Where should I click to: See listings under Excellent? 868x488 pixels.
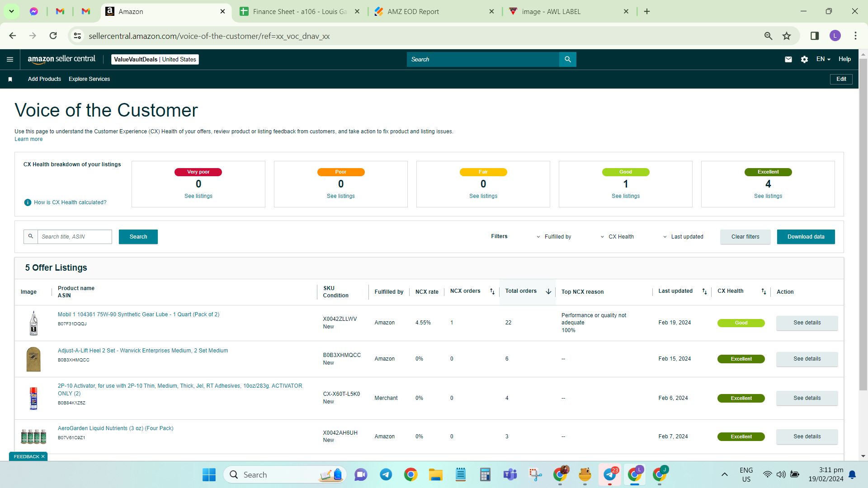pyautogui.click(x=768, y=196)
